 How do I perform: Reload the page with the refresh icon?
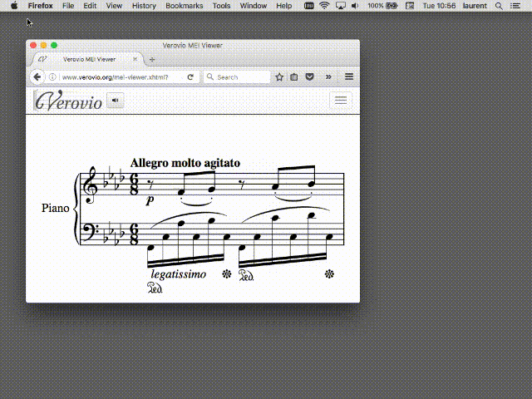click(x=190, y=76)
